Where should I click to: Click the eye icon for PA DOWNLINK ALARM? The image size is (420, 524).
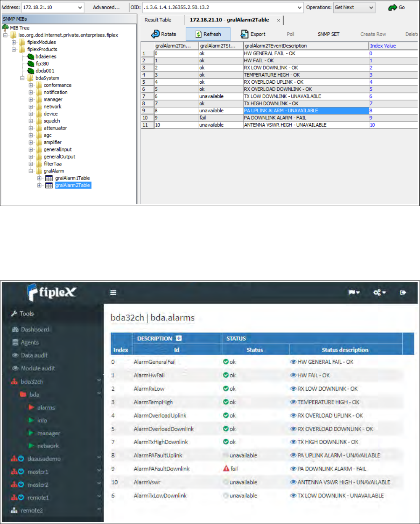pyautogui.click(x=293, y=468)
